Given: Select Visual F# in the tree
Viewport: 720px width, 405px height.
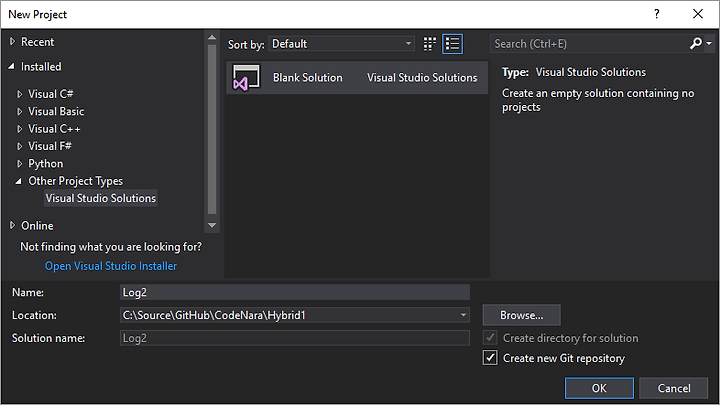Looking at the screenshot, I should pos(50,146).
